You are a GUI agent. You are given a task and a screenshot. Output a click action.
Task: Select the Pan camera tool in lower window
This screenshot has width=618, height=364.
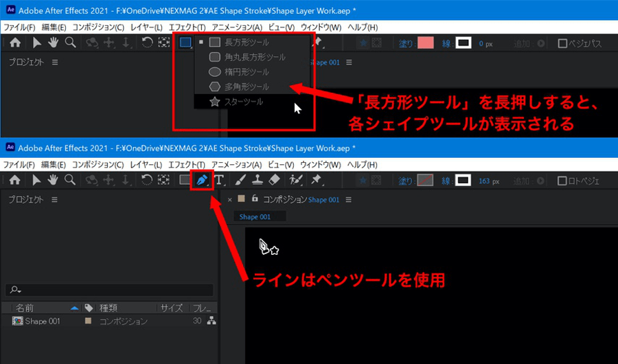click(x=108, y=180)
